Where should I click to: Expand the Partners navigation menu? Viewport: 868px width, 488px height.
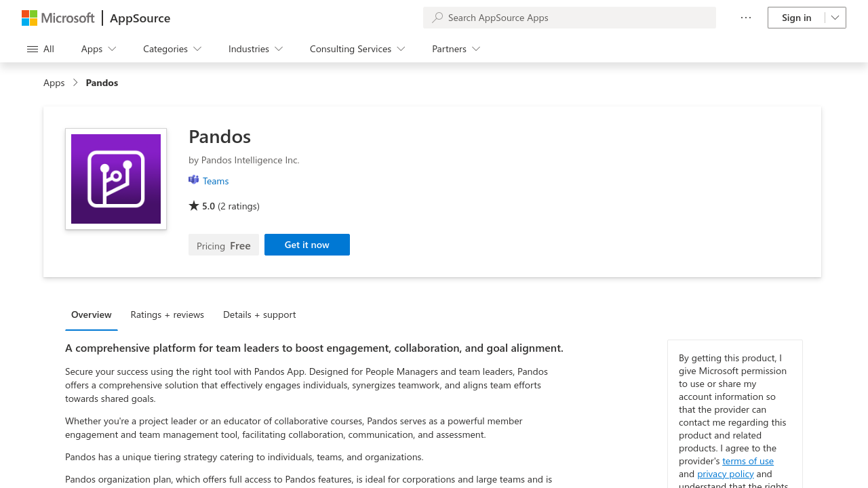point(456,49)
